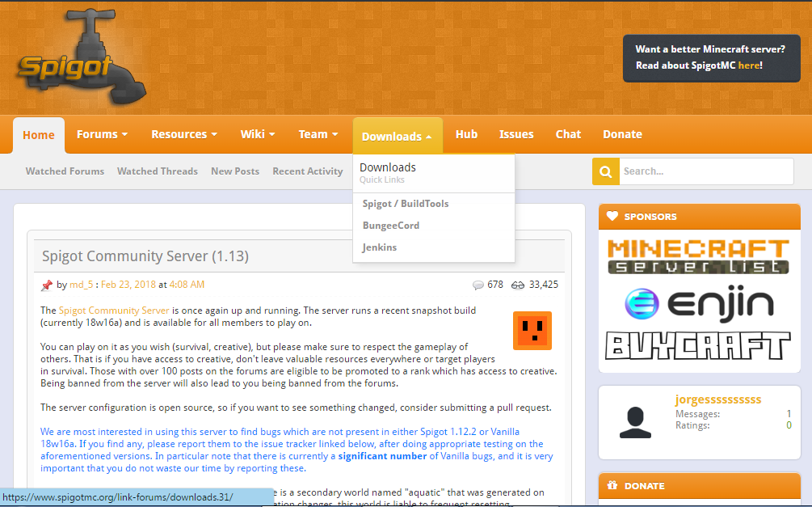Click the Feb 23, 2018 date link
Image resolution: width=812 pixels, height=507 pixels.
(128, 285)
